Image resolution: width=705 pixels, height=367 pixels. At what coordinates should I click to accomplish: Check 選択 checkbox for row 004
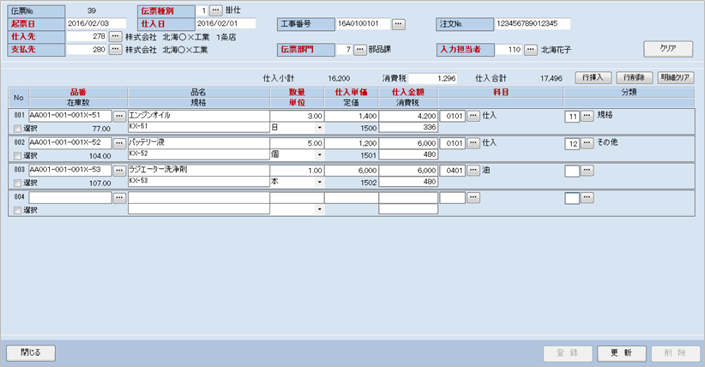tap(18, 210)
